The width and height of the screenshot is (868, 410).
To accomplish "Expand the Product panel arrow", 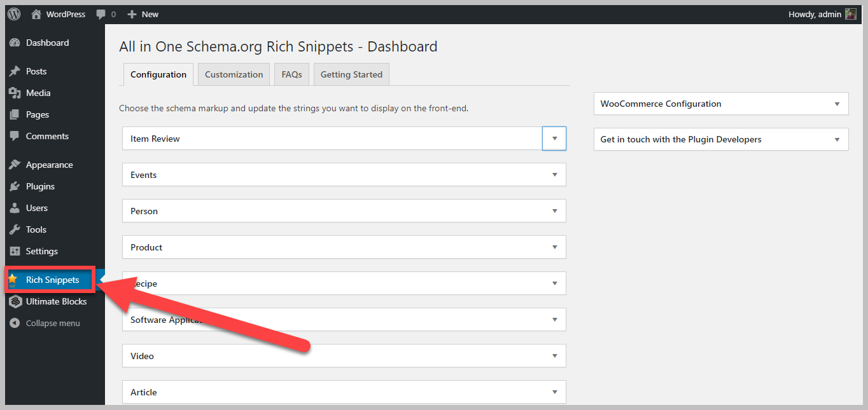I will point(554,247).
